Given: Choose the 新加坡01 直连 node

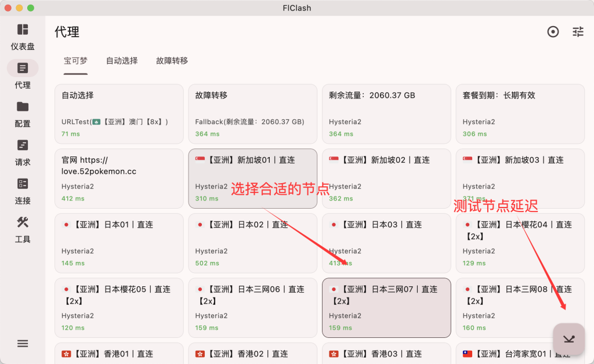Looking at the screenshot, I should point(253,179).
